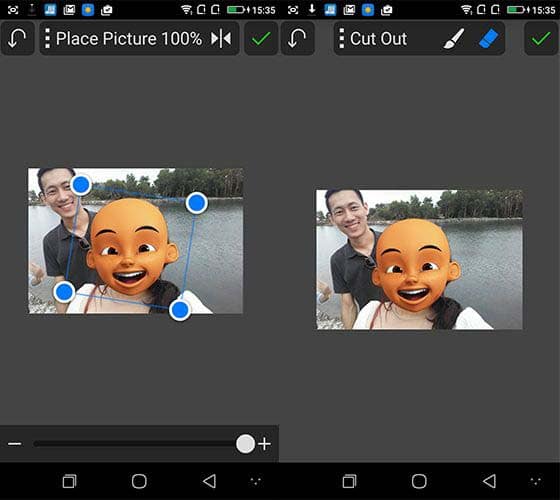
Task: Tap Gmail notification icon in left status bar
Action: (69, 10)
